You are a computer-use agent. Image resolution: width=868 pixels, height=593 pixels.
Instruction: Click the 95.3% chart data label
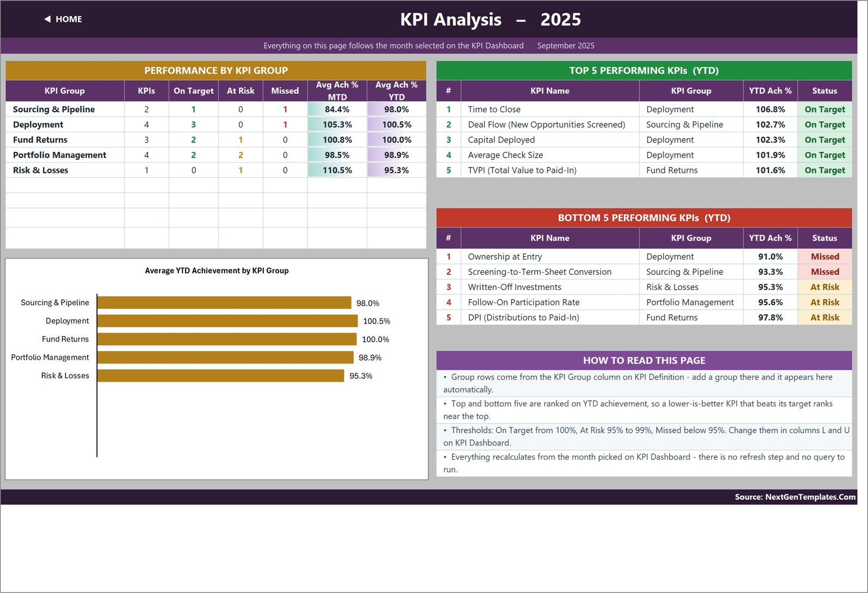click(x=361, y=376)
